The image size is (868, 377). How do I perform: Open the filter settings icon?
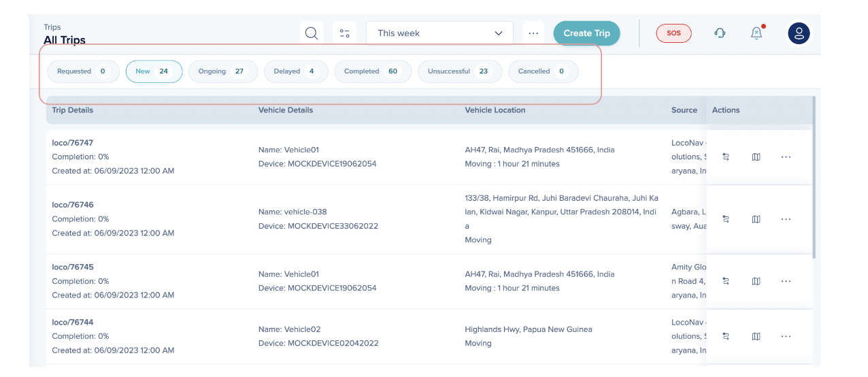(x=345, y=33)
